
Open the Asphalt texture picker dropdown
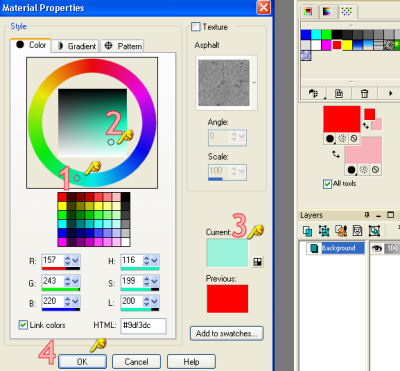(x=254, y=83)
